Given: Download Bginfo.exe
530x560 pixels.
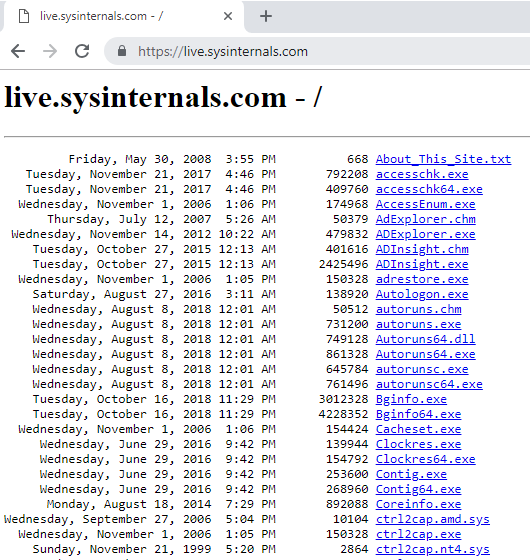Looking at the screenshot, I should [411, 399].
